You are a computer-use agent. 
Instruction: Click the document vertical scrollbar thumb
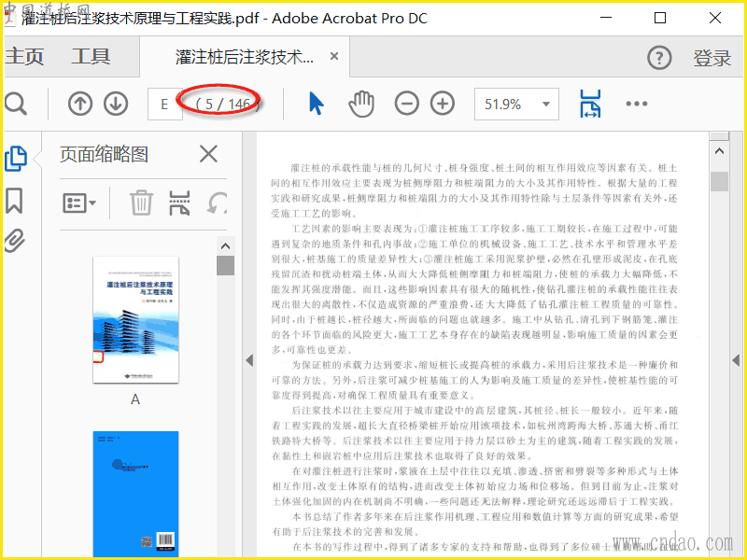pos(719,181)
